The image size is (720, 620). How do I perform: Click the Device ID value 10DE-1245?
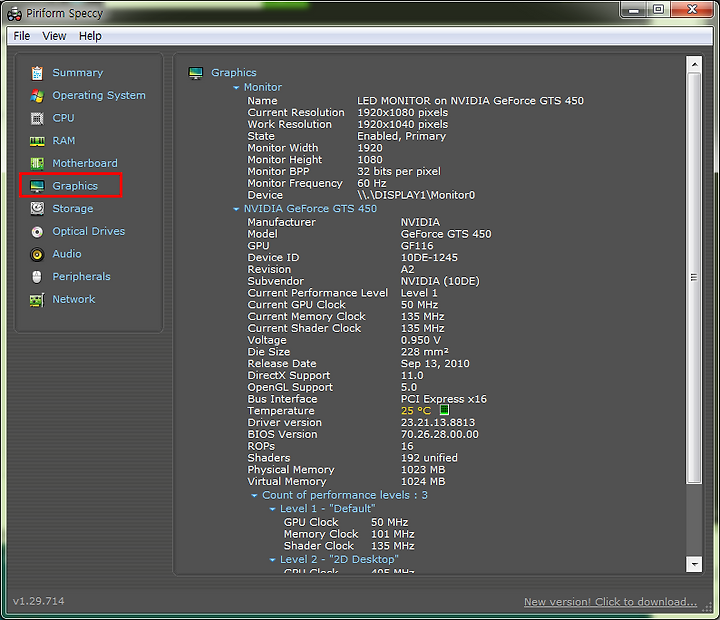[429, 258]
